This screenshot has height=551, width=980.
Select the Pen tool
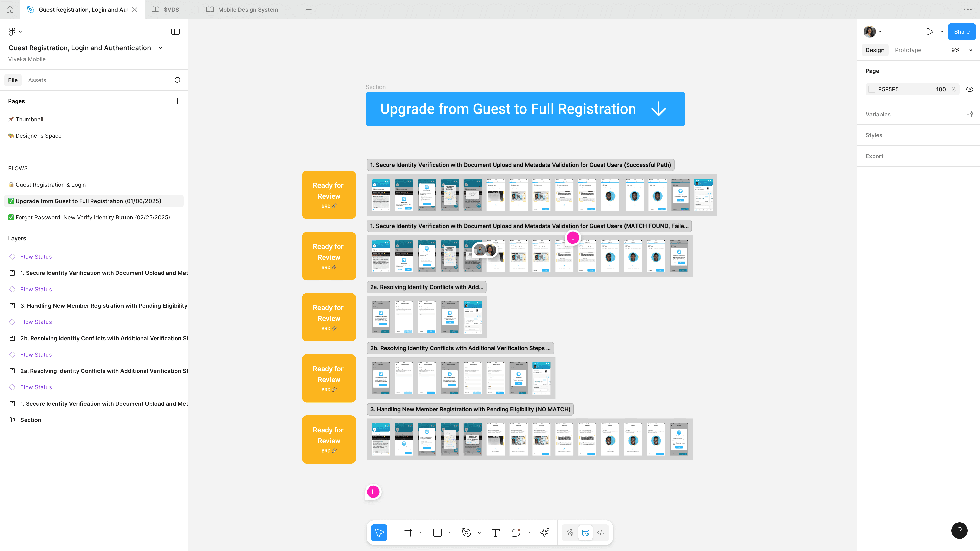(x=467, y=533)
